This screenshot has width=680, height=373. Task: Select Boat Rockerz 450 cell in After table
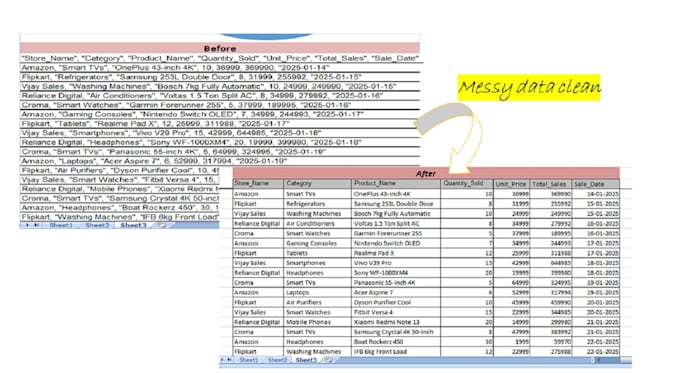click(x=396, y=342)
